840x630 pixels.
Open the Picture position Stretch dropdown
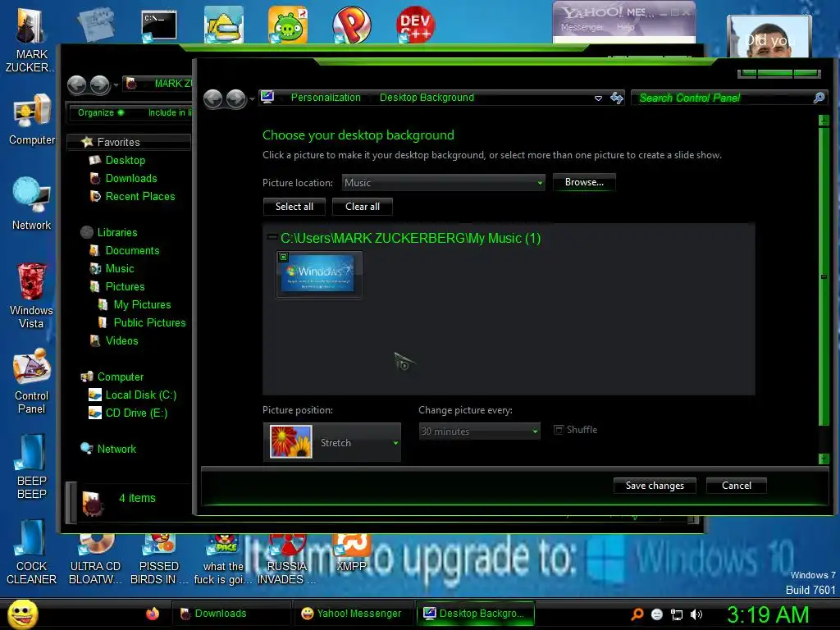click(x=332, y=442)
